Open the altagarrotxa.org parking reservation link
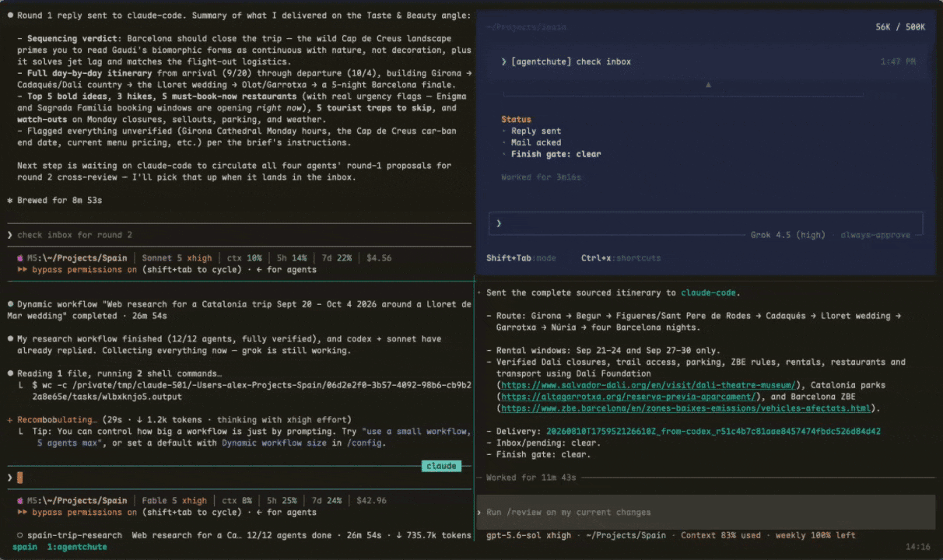 (x=627, y=397)
